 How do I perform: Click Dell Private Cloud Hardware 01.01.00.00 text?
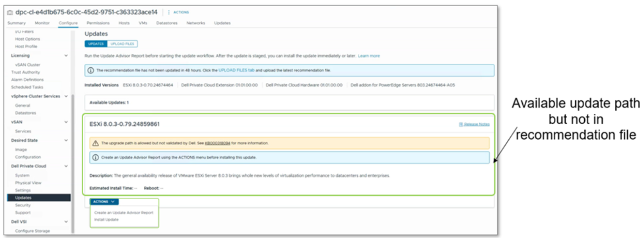(304, 85)
